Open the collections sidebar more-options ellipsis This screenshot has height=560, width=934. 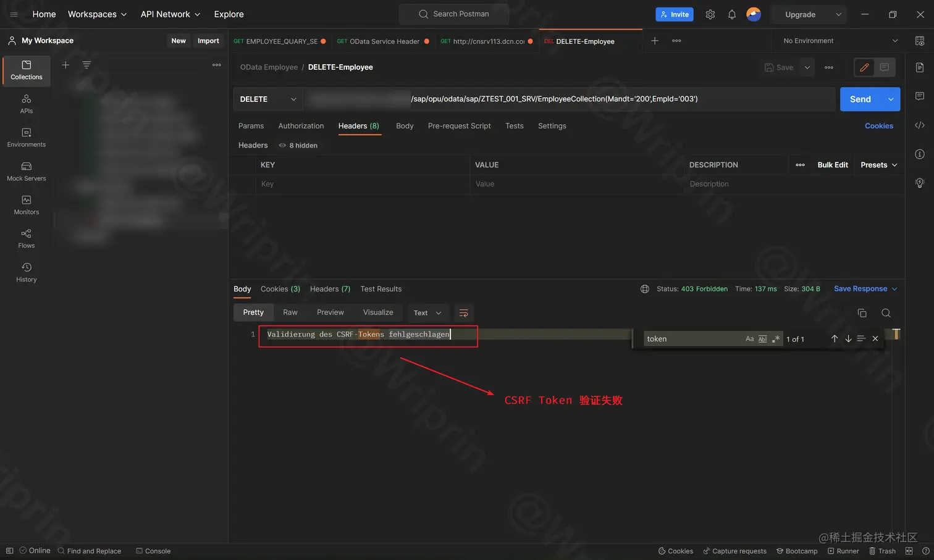point(217,65)
